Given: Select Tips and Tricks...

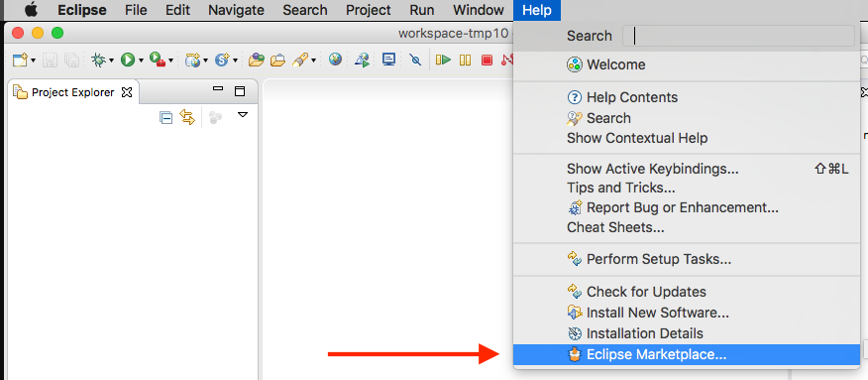Looking at the screenshot, I should click(687, 188).
